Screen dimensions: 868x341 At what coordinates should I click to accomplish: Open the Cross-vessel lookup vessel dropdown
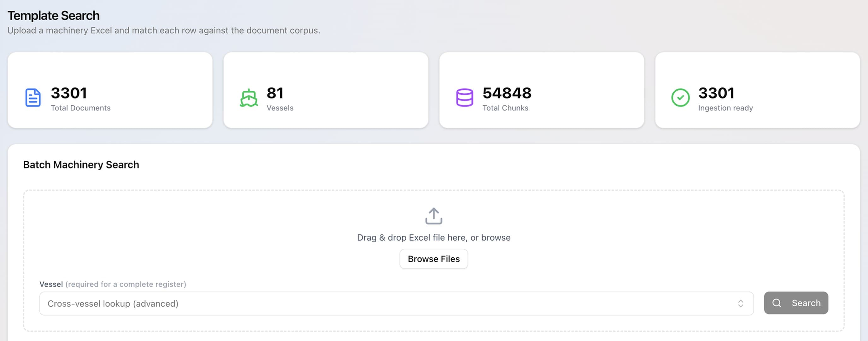coord(396,303)
